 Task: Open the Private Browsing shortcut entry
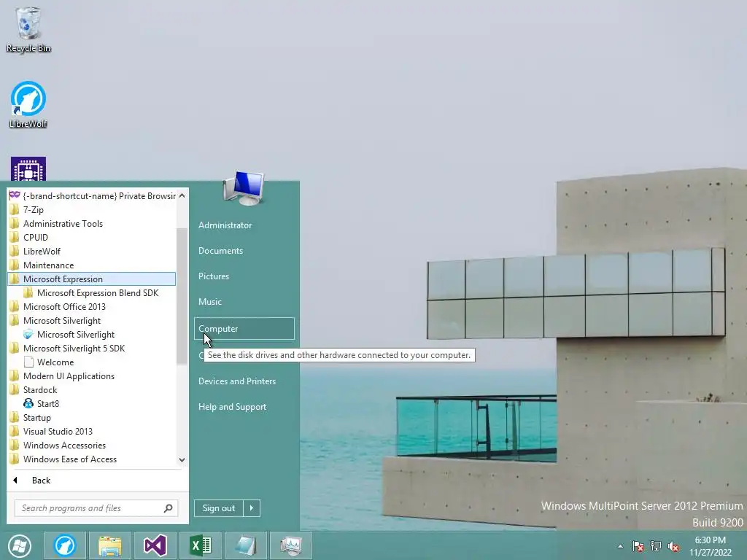92,195
